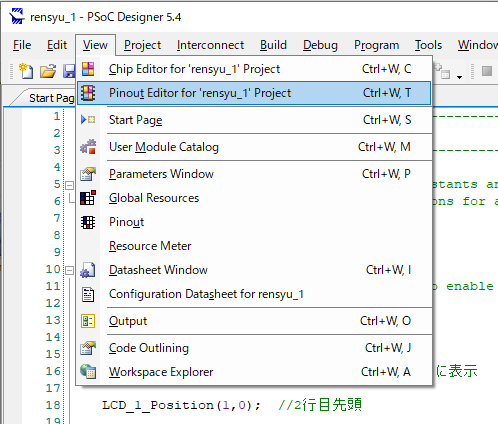Open the File menu
Viewport: 498px width, 424px height.
pyautogui.click(x=22, y=45)
